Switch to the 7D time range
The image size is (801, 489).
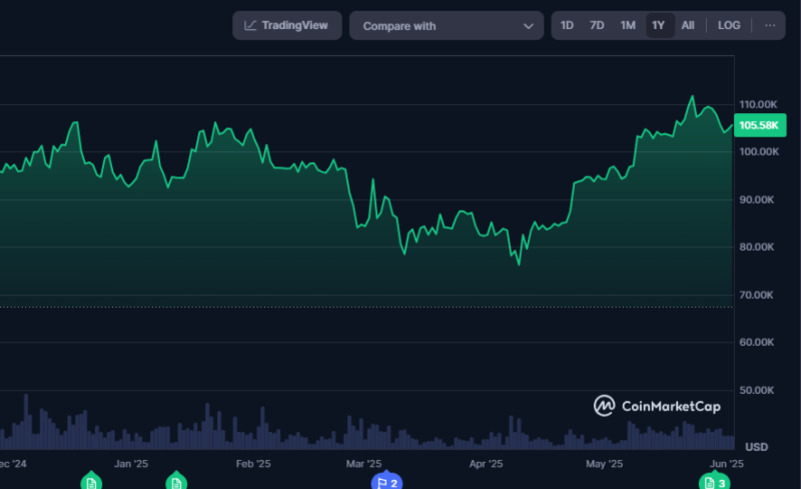tap(597, 25)
